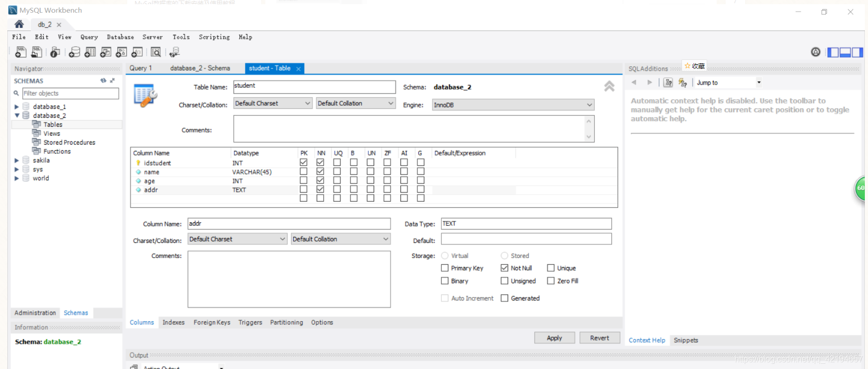This screenshot has width=868, height=369.
Task: Toggle PK checkbox for idstudent row
Action: (304, 162)
